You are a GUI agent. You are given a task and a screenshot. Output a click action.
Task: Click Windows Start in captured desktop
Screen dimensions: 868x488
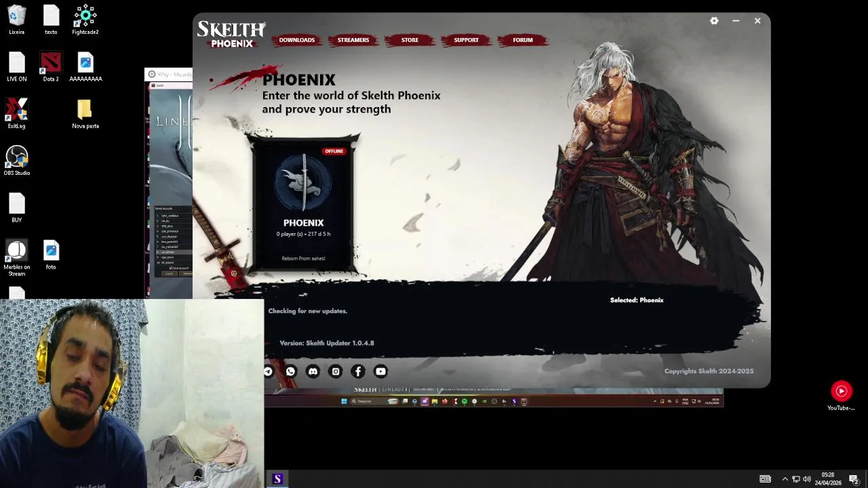coord(344,401)
